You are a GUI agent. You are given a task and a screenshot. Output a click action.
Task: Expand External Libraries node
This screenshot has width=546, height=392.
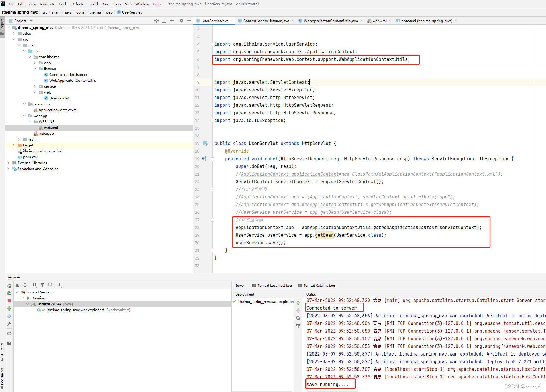(8, 163)
